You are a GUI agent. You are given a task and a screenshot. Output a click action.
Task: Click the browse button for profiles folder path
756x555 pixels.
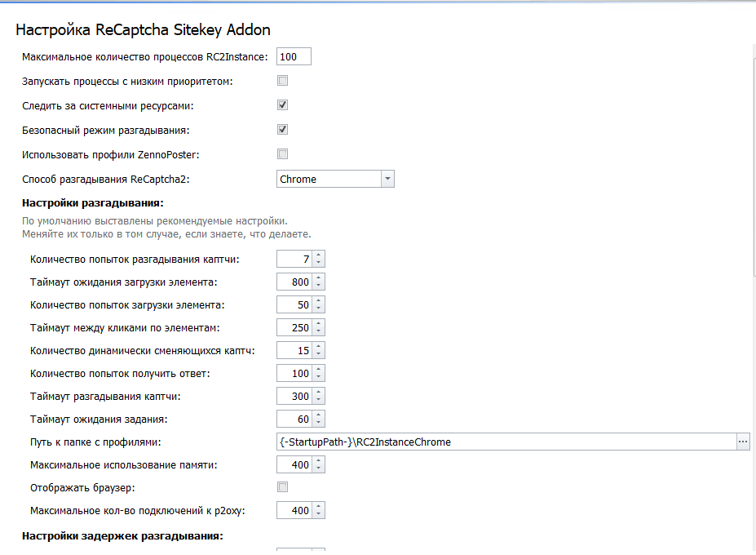[x=742, y=442]
